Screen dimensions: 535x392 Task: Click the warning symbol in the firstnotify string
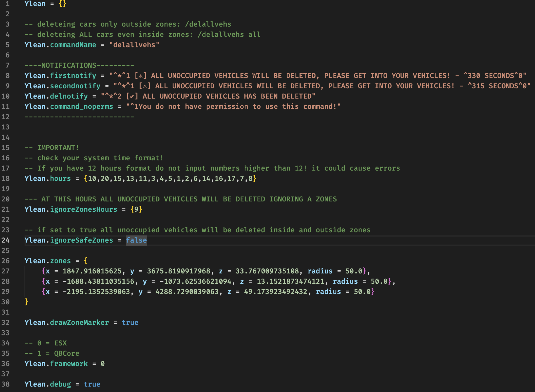pos(140,76)
